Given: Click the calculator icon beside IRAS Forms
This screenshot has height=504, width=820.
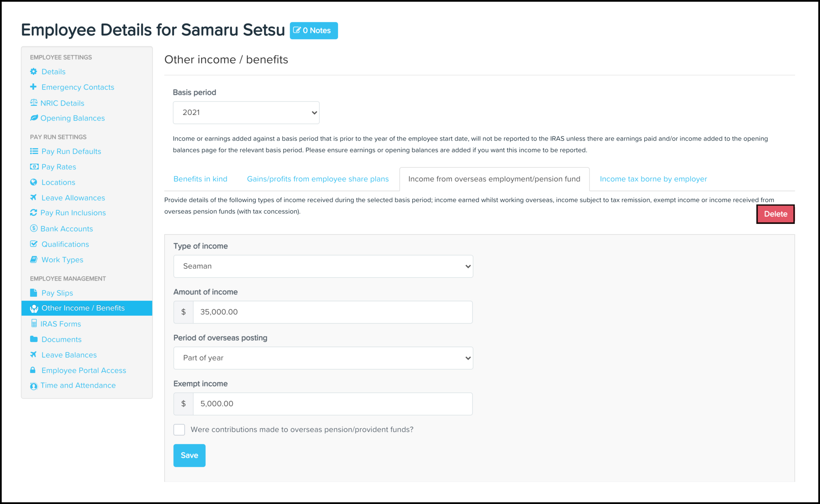Looking at the screenshot, I should click(x=34, y=323).
